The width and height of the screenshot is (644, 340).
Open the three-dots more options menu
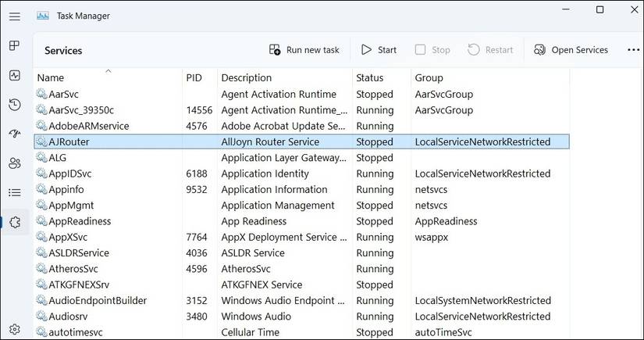click(x=633, y=50)
